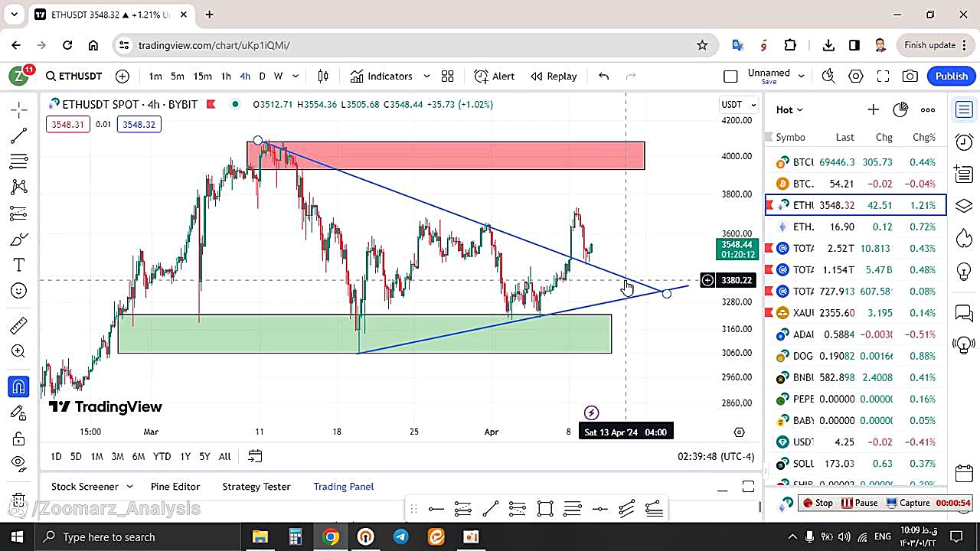Switch to the 15m timeframe
The height and width of the screenshot is (551, 980).
click(x=202, y=76)
